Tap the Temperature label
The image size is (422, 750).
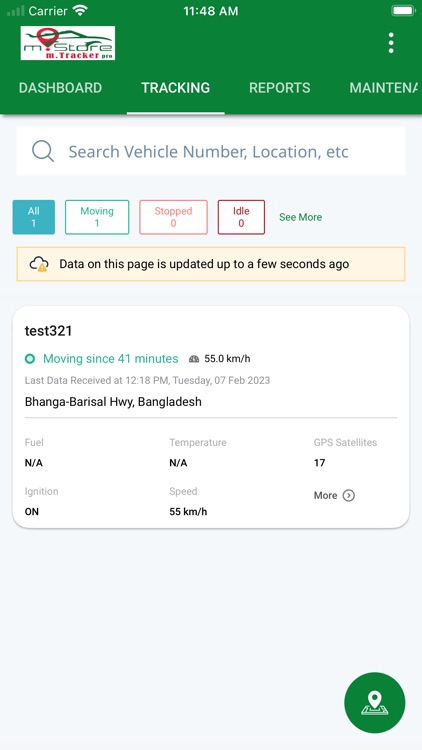198,442
